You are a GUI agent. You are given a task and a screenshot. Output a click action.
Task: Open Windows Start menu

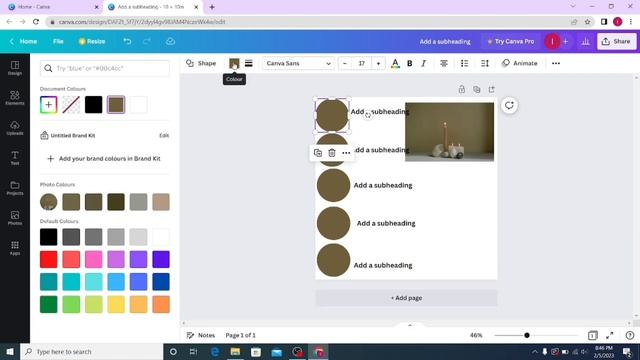(x=10, y=351)
